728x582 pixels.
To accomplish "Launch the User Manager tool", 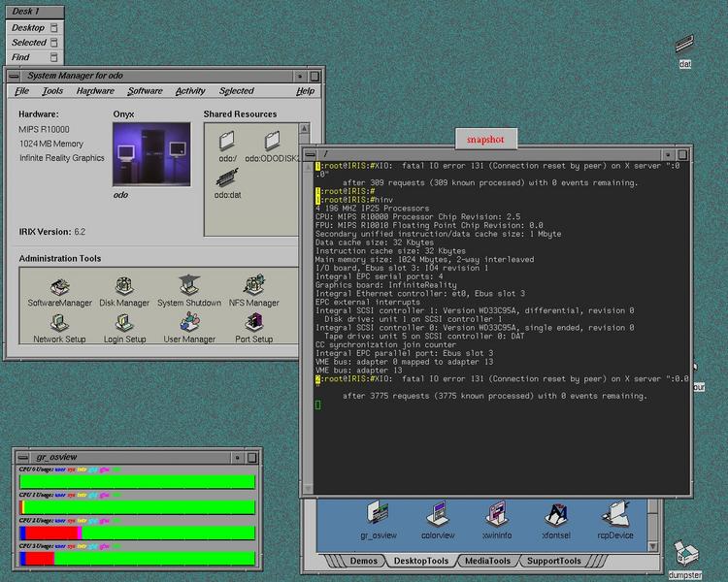I will coord(189,328).
